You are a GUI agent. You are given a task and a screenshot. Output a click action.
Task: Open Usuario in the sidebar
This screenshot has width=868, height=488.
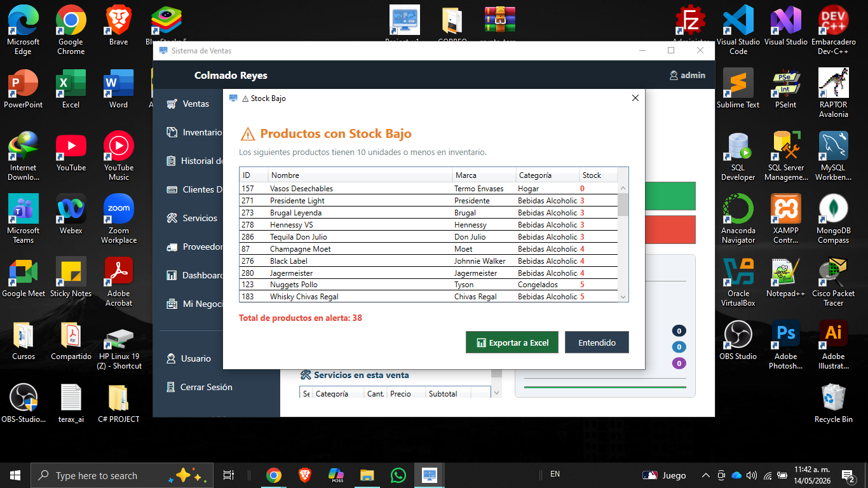point(189,358)
